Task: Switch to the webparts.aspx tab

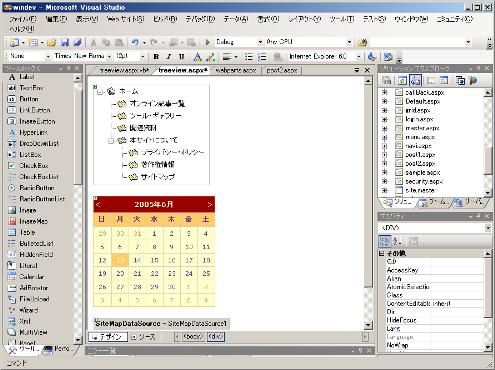Action: point(236,70)
